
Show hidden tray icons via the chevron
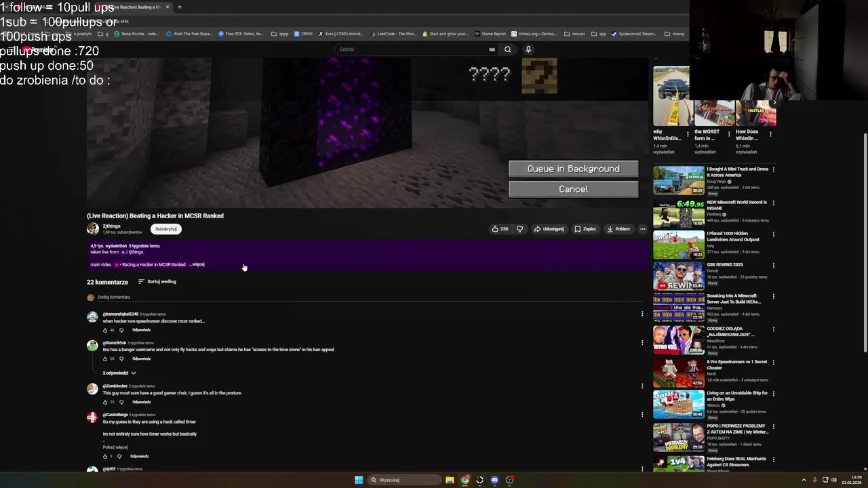click(x=804, y=480)
